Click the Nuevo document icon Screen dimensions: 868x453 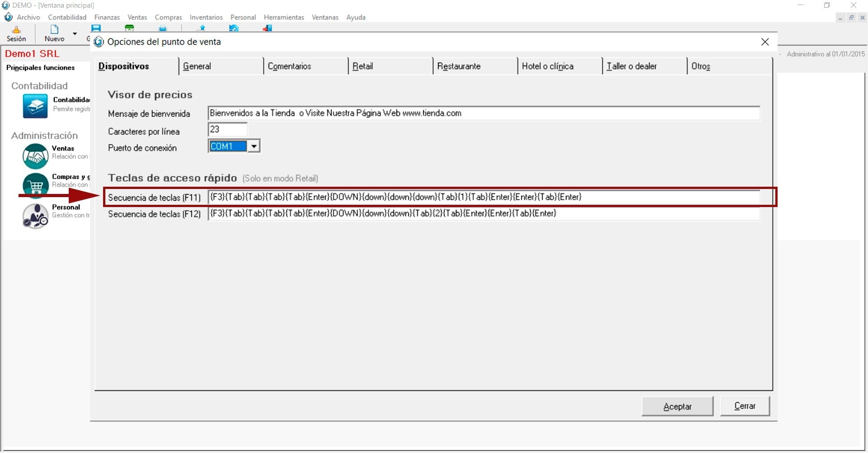coord(54,30)
